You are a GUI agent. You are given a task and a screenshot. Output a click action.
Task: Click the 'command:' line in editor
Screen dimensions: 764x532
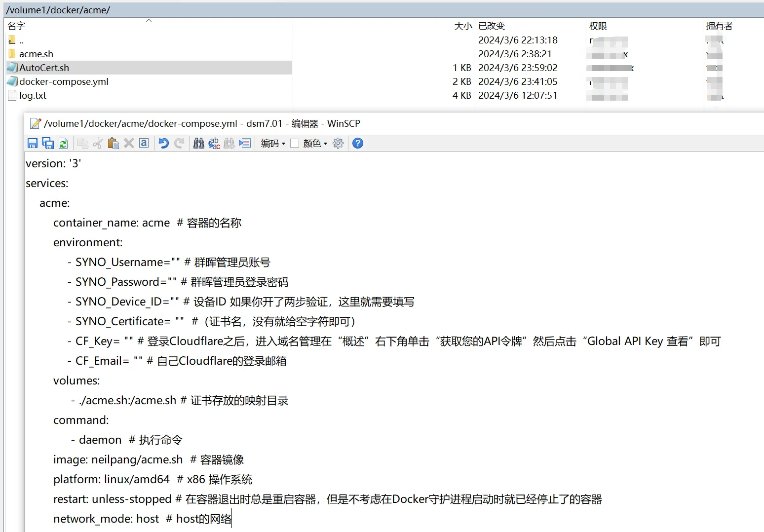coord(81,420)
